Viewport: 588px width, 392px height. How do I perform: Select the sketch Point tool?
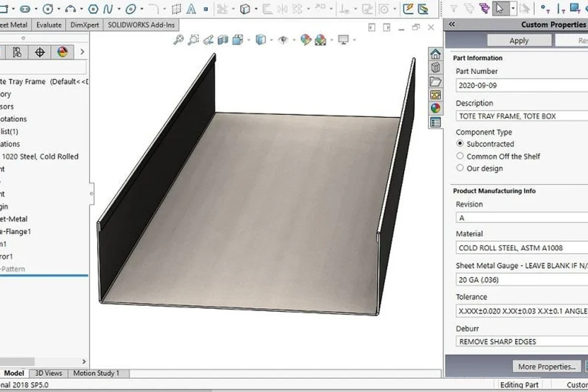click(206, 9)
